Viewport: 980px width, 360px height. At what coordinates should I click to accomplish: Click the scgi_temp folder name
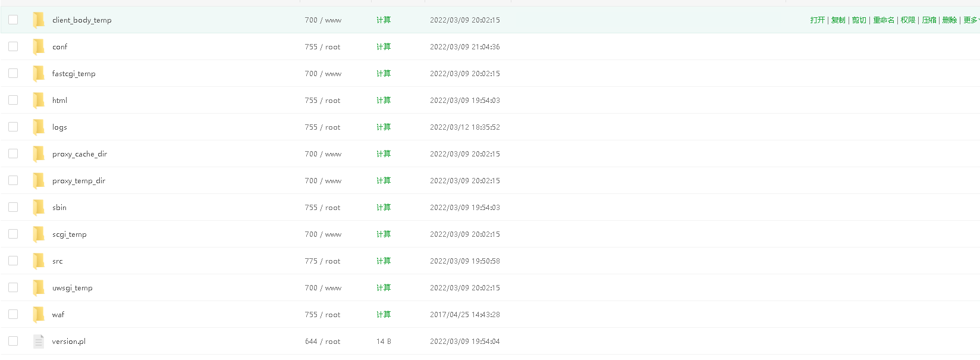click(70, 234)
